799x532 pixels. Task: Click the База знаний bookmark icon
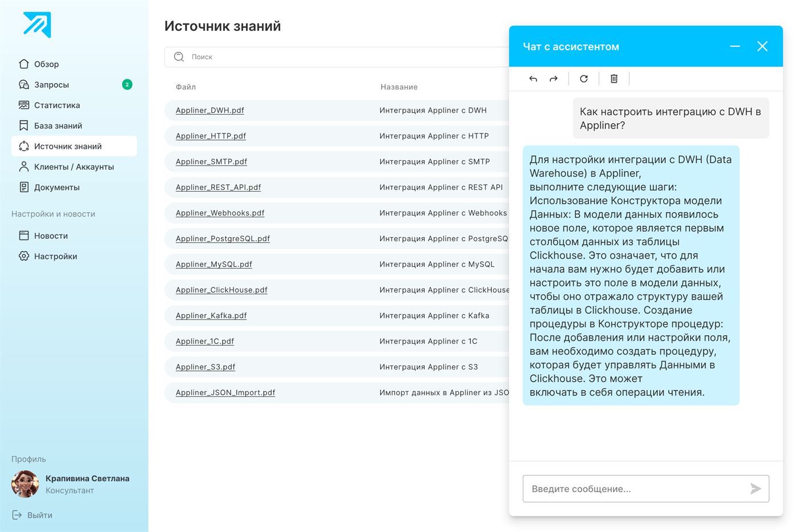pyautogui.click(x=24, y=125)
